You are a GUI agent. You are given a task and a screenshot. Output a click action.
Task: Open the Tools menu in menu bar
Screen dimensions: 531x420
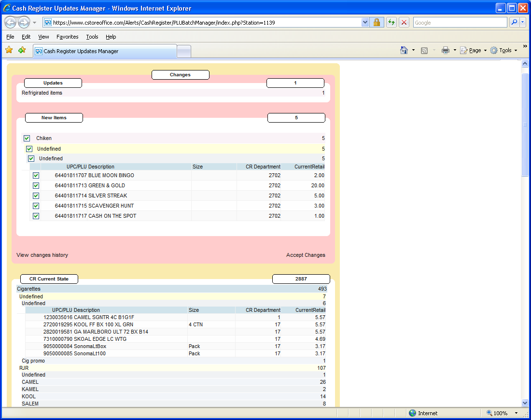pos(92,37)
